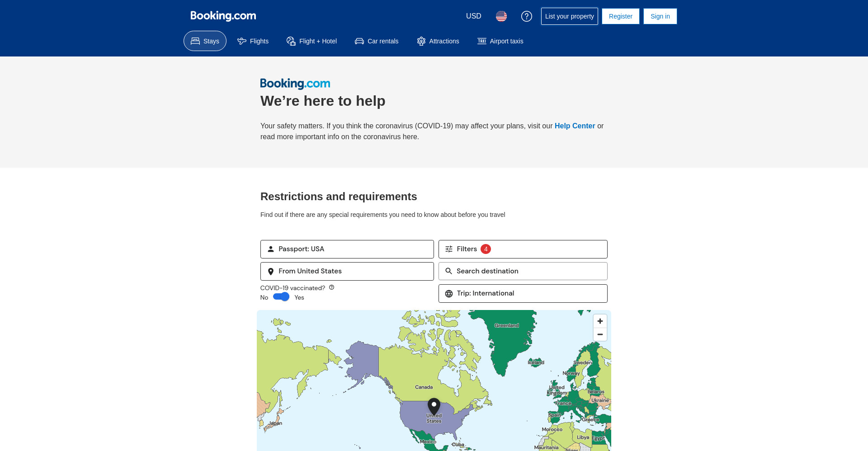Zoom out on the map

pyautogui.click(x=600, y=334)
